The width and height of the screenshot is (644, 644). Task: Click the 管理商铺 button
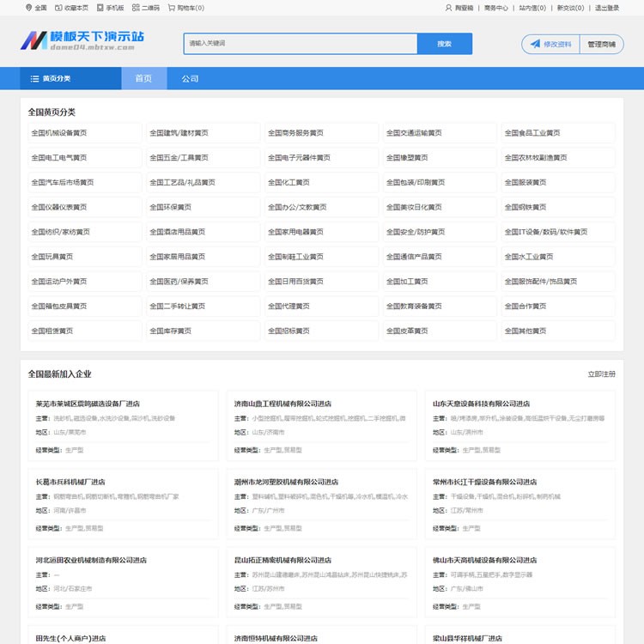(x=601, y=44)
